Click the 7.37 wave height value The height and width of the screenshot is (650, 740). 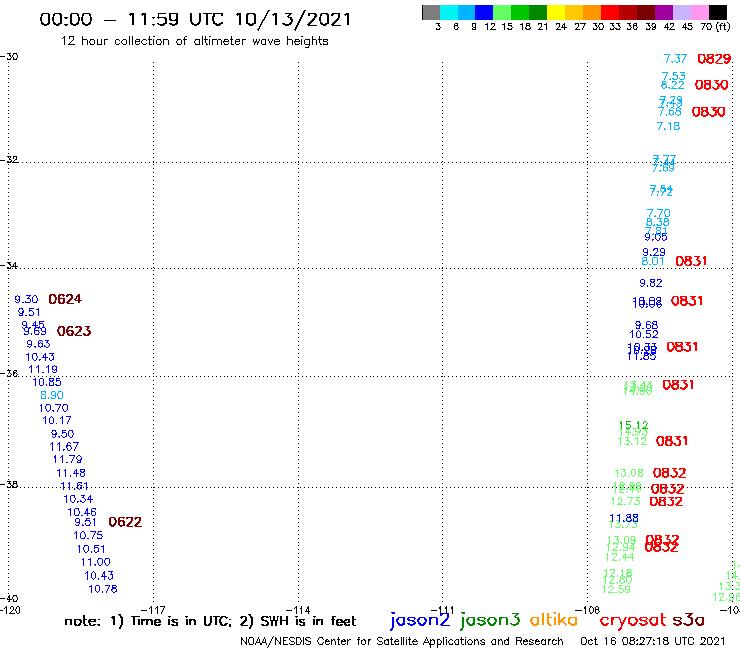pyautogui.click(x=675, y=59)
